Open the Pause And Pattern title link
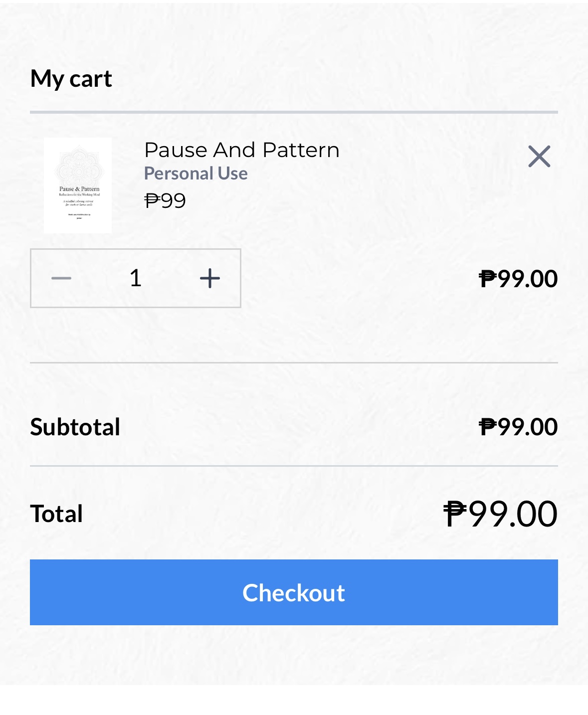The image size is (588, 715). click(x=241, y=150)
